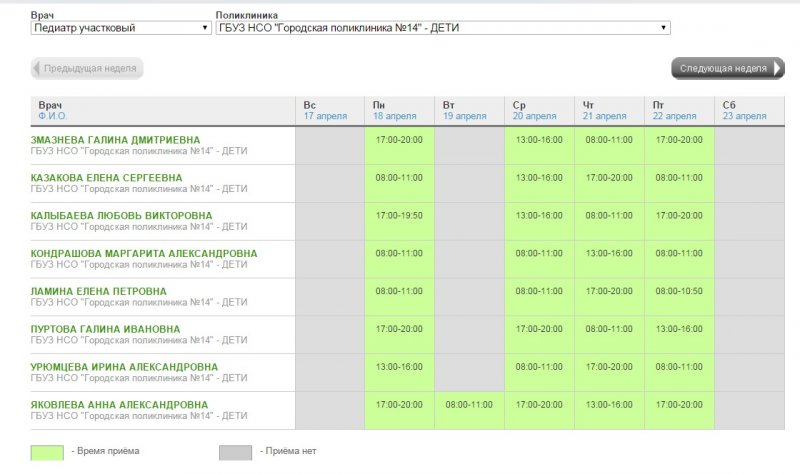Open doctor КАЛЫБАЕВА ЛЮБОВЬ ВИКТОРОВНА
The height and width of the screenshot is (474, 800).
click(121, 215)
